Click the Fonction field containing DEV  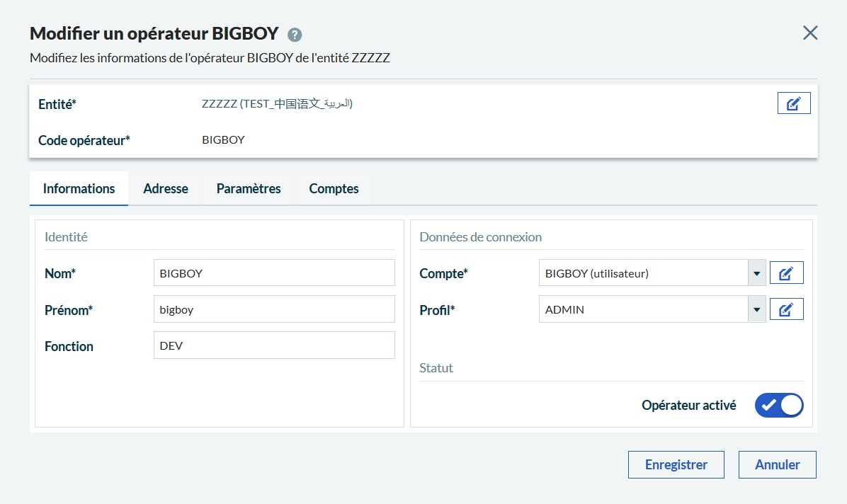[x=273, y=345]
